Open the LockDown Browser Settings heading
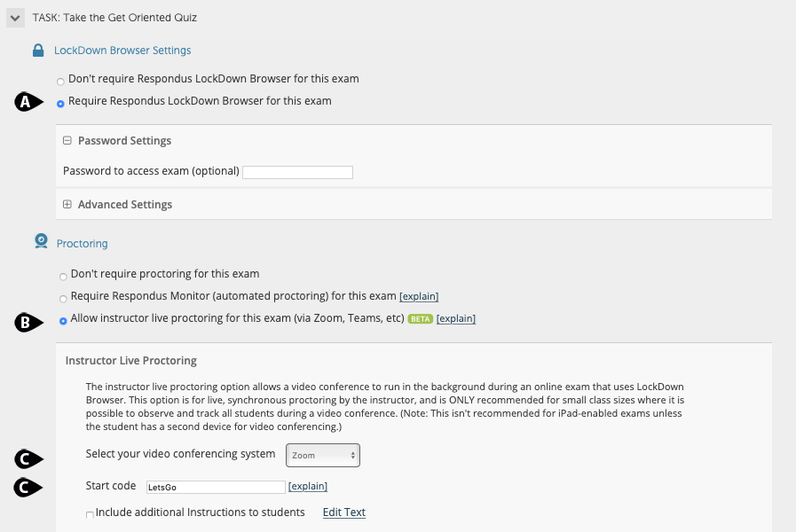This screenshot has width=796, height=532. click(x=122, y=51)
